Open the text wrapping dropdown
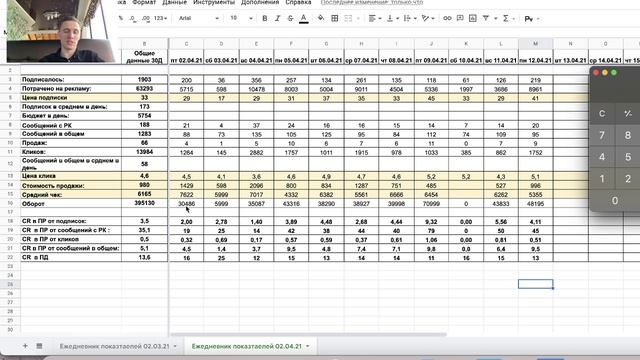This screenshot has width=640, height=360. pyautogui.click(x=409, y=18)
